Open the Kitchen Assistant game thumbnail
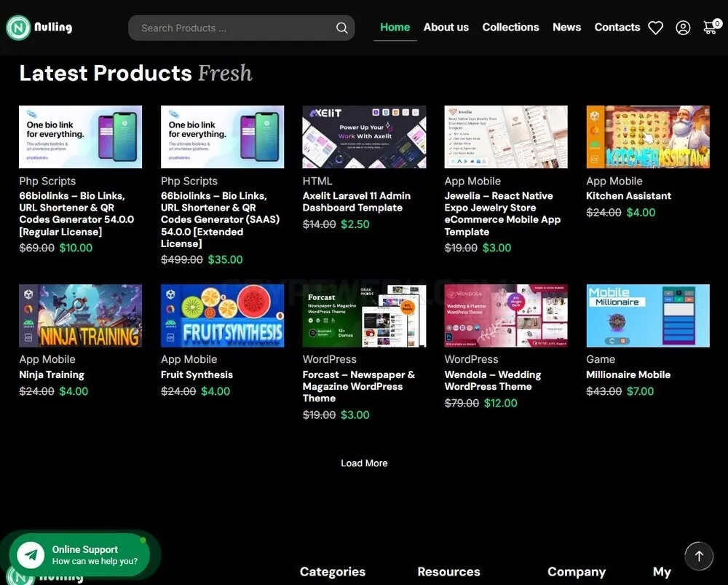728x585 pixels. [x=648, y=137]
